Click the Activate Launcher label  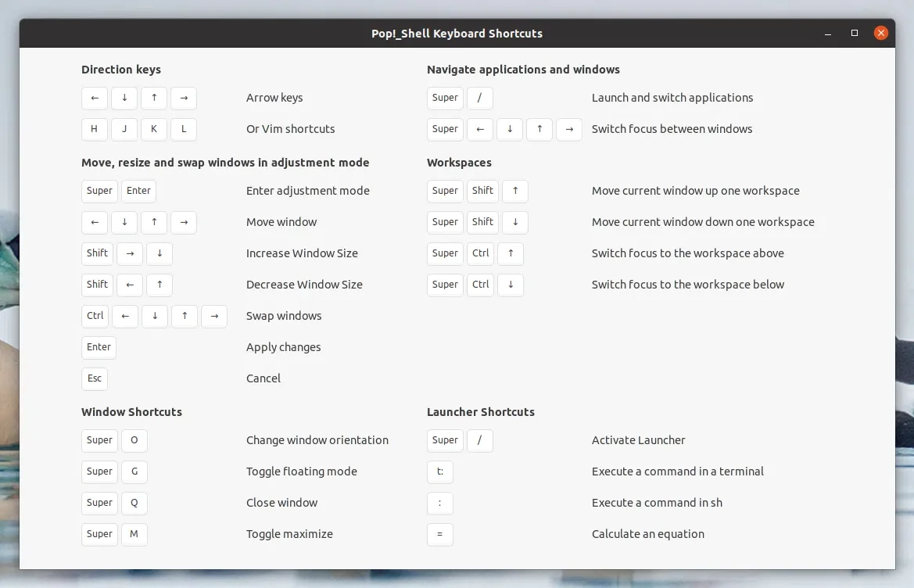[x=638, y=440]
